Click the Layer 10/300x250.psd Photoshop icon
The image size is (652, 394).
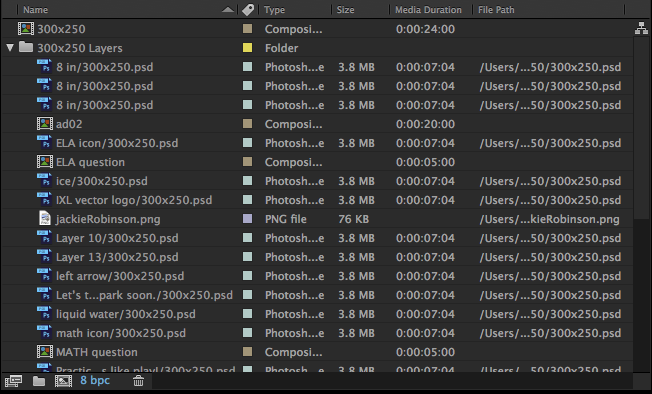[x=44, y=237]
